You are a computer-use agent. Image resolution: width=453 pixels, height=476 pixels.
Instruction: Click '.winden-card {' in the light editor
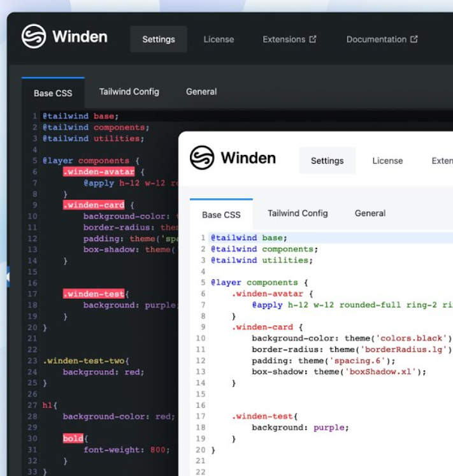[267, 327]
